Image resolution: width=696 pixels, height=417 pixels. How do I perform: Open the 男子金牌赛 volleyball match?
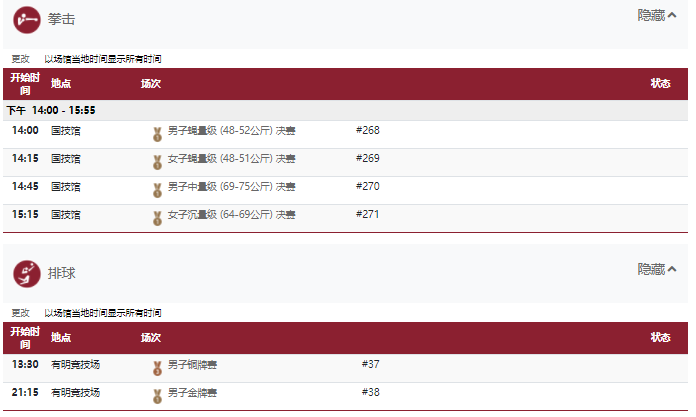[192, 393]
